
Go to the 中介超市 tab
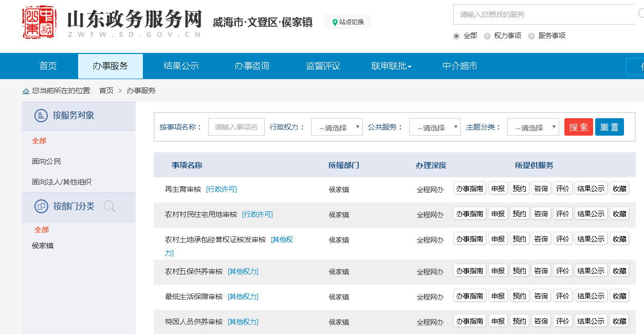pyautogui.click(x=459, y=66)
